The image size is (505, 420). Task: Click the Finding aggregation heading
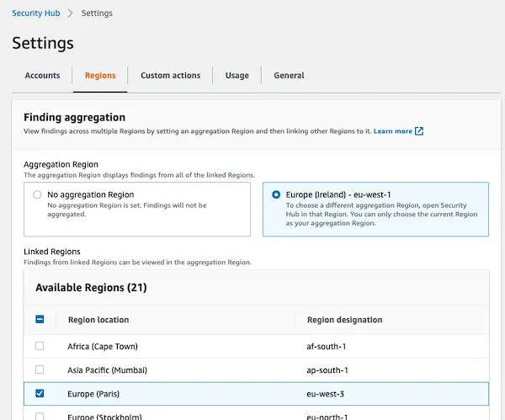tap(74, 117)
